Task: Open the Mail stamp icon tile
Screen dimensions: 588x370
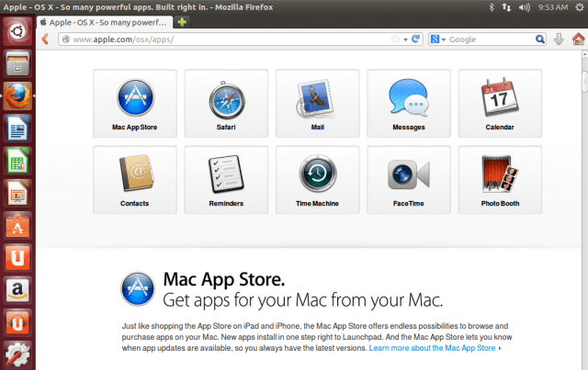Action: [318, 104]
